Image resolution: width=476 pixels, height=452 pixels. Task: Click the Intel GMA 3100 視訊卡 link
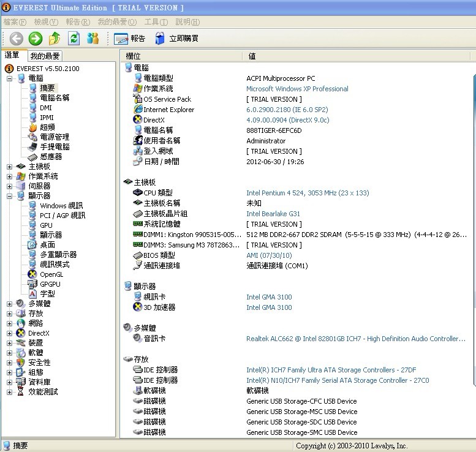(269, 297)
